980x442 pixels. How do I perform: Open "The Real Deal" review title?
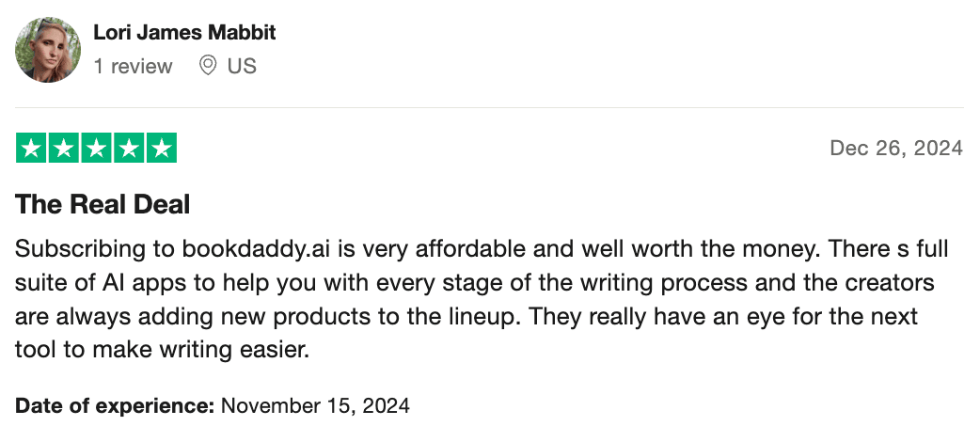point(103,204)
